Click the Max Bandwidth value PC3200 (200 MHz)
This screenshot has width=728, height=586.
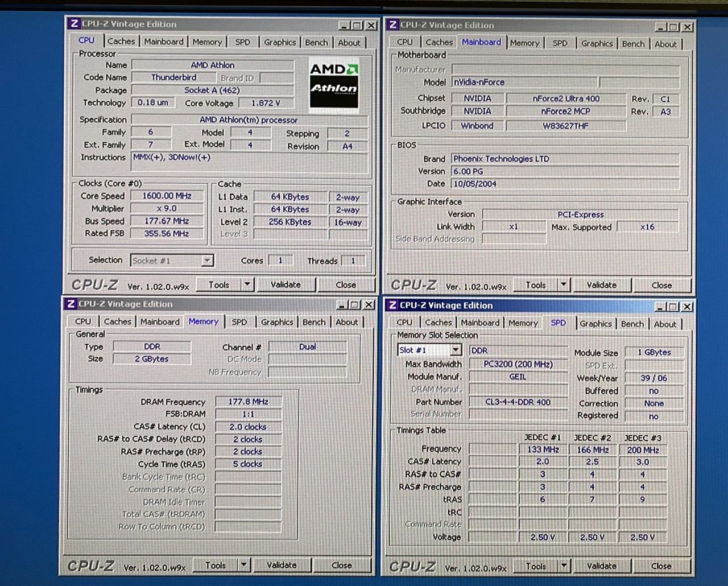point(518,364)
